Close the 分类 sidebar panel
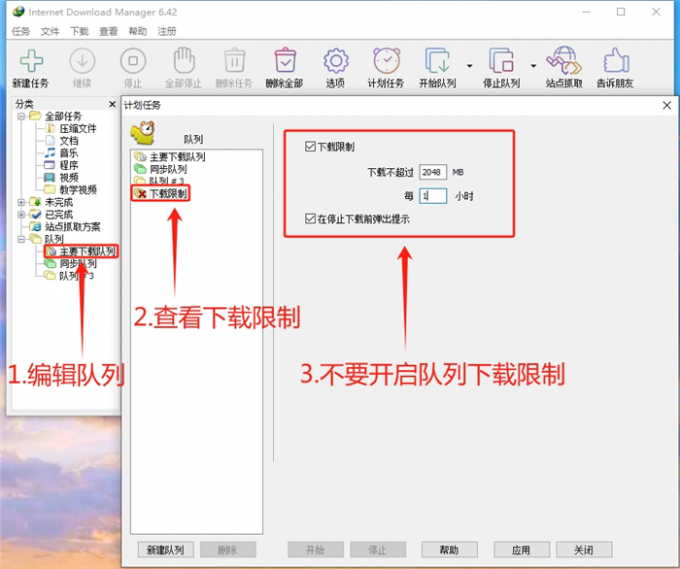Screen dimensions: 680x569 [112, 104]
